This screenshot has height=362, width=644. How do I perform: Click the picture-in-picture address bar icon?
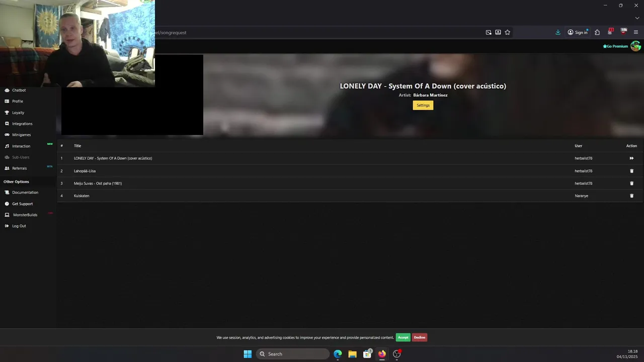489,32
